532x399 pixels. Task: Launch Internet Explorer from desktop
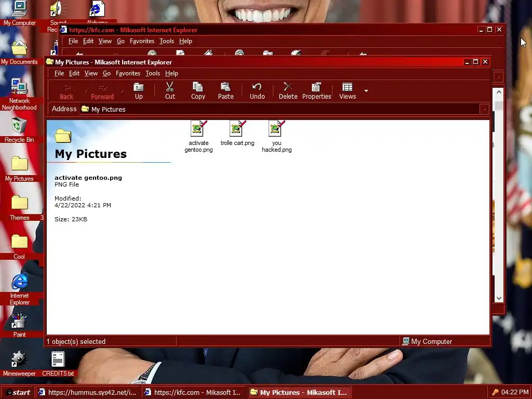19,289
